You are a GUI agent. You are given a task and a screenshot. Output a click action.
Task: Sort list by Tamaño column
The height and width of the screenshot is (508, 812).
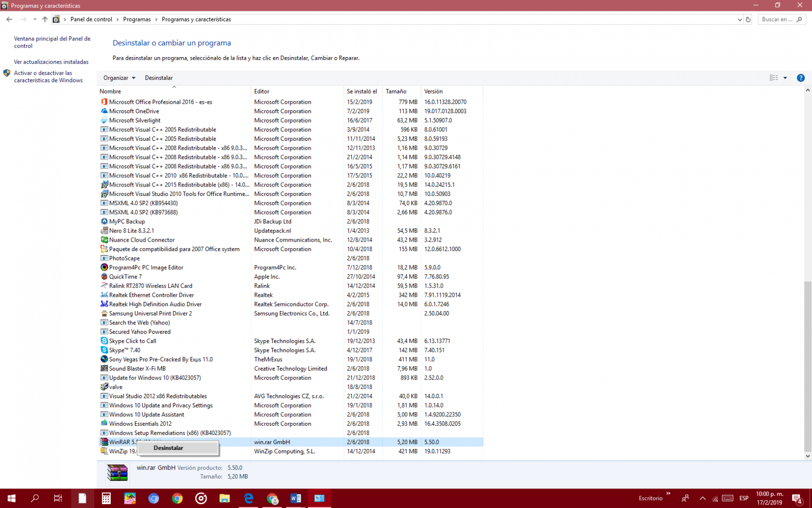(x=402, y=92)
